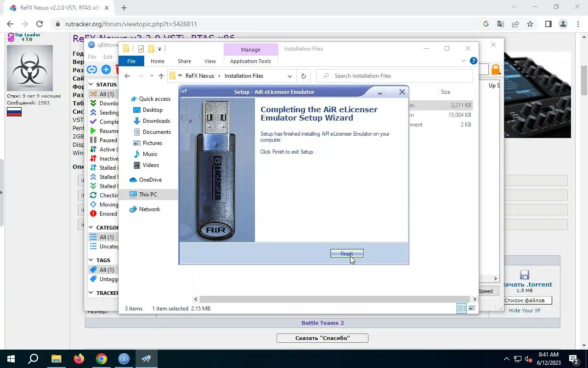Open Videos in the navigation pane
This screenshot has height=368, width=588.
[x=151, y=165]
